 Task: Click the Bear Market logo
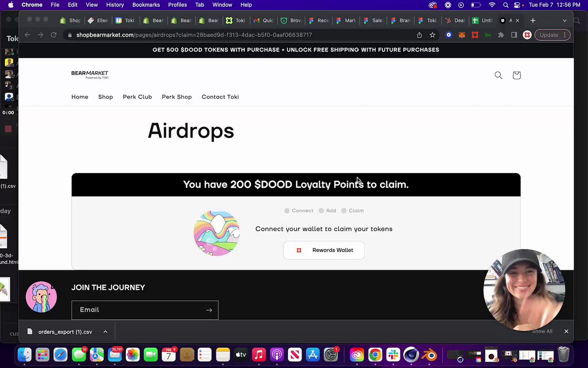90,75
